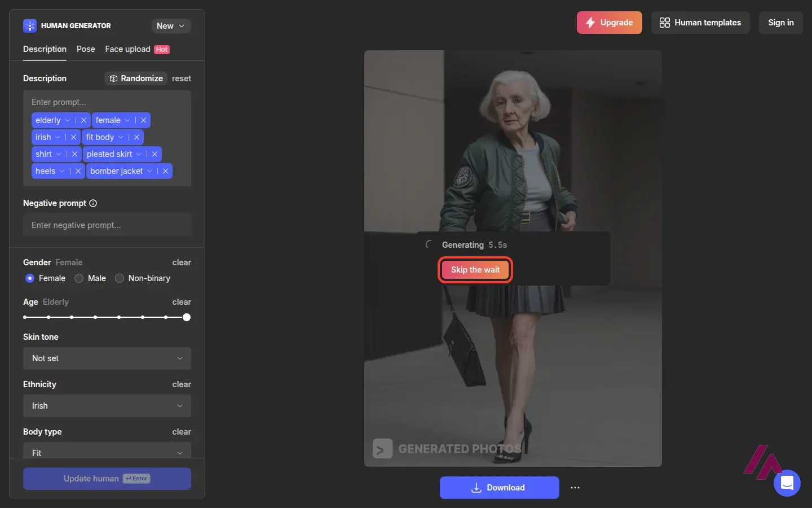The image size is (812, 508).
Task: Clear the Ethnicity selection
Action: point(182,384)
